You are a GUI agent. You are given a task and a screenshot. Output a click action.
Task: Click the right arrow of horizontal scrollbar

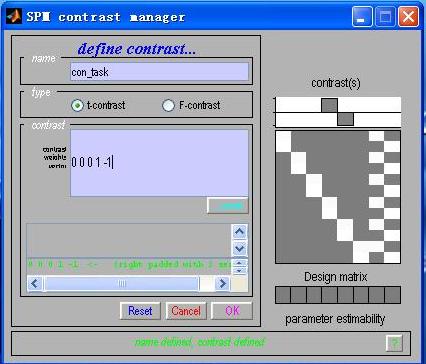(x=222, y=284)
